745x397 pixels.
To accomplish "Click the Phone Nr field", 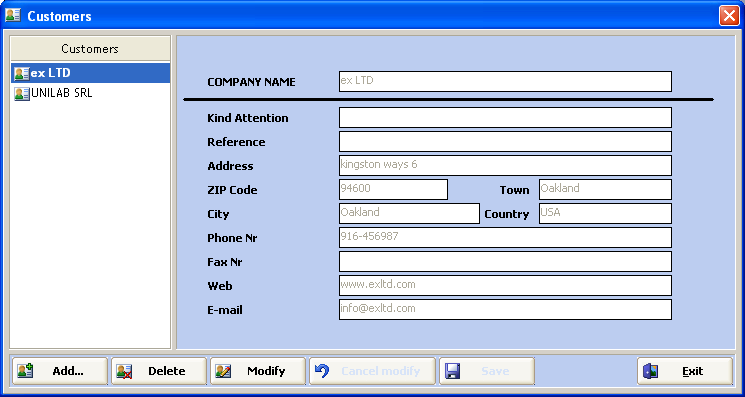I will click(505, 237).
